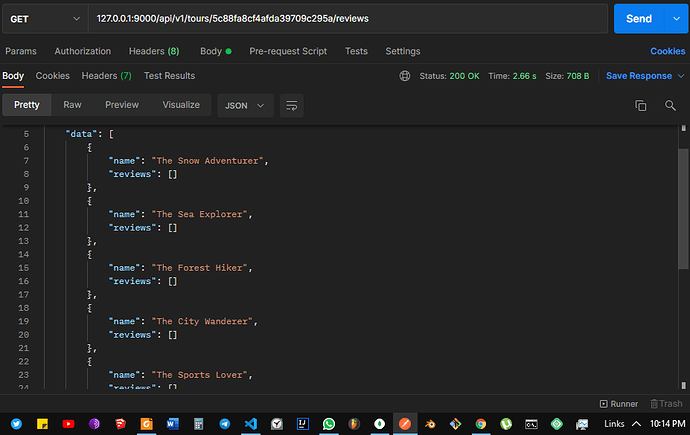Open search in response body

point(670,105)
